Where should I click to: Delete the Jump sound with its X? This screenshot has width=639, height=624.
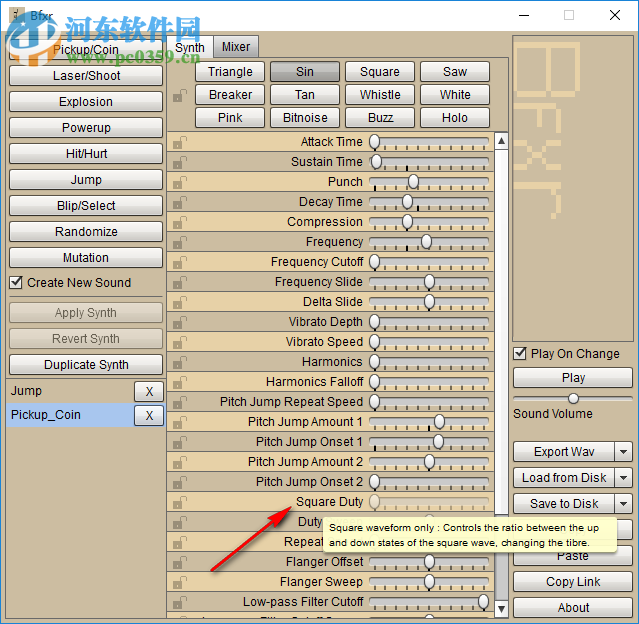point(149,391)
